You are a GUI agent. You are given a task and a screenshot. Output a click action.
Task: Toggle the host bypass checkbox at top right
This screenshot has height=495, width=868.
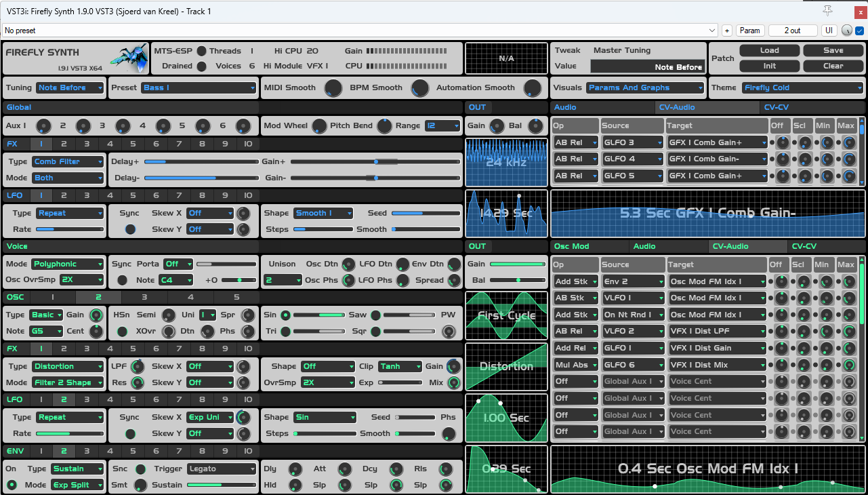point(860,31)
